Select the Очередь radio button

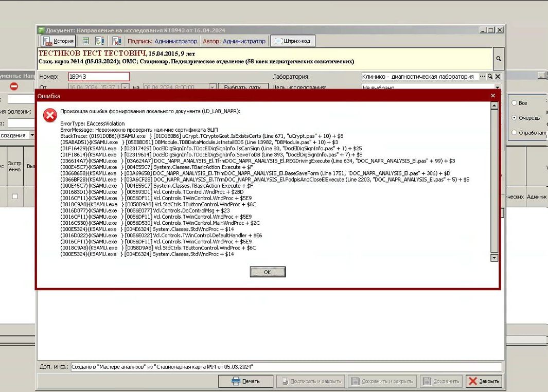pyautogui.click(x=515, y=118)
